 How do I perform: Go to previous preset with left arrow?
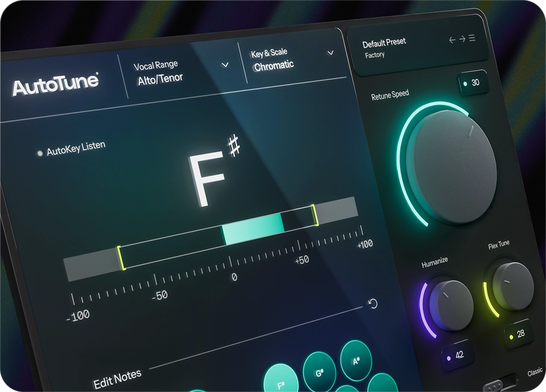click(x=452, y=39)
